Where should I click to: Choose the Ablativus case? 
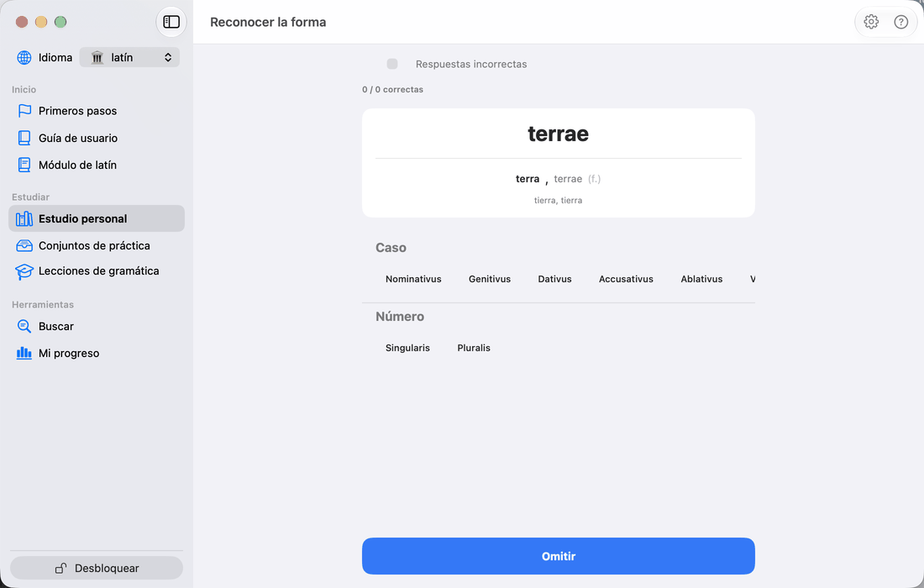[701, 279]
